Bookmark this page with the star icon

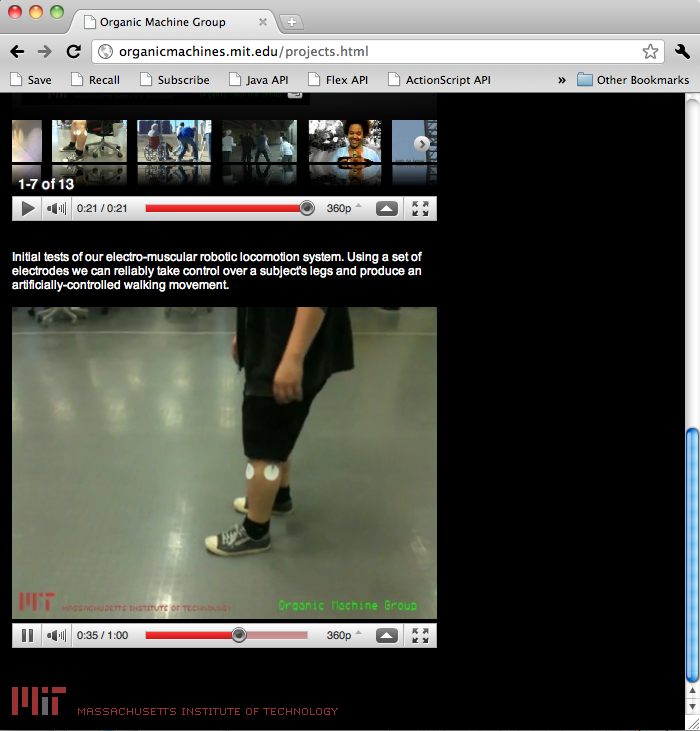650,51
